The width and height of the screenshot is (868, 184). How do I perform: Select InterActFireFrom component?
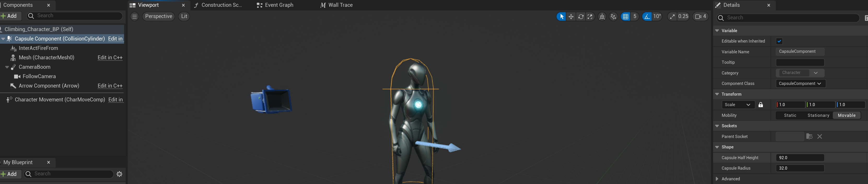tap(38, 48)
